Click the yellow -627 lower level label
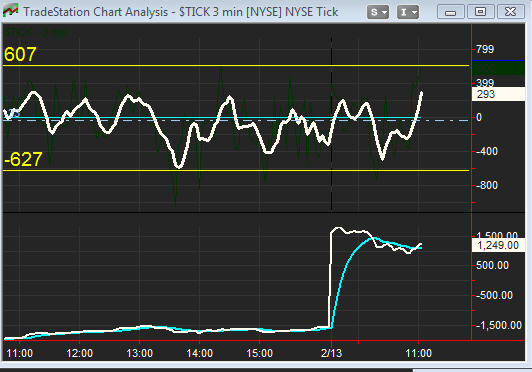 (23, 159)
